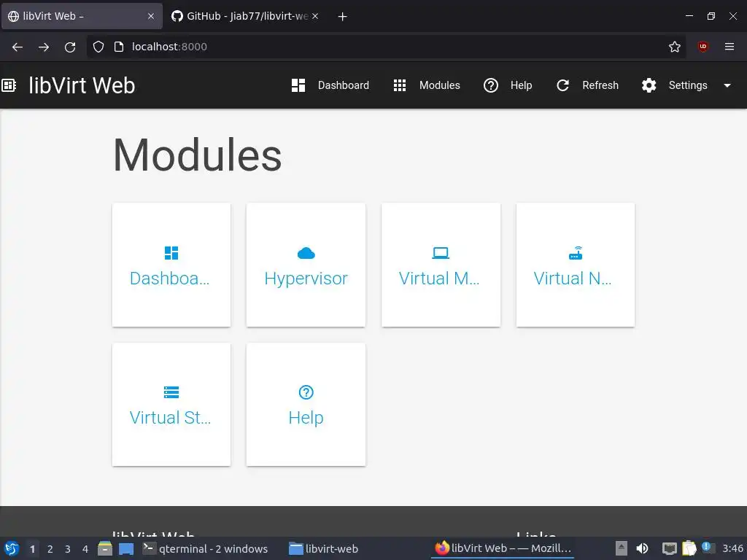747x560 pixels.
Task: Open the Settings navbar menu
Action: (x=686, y=85)
